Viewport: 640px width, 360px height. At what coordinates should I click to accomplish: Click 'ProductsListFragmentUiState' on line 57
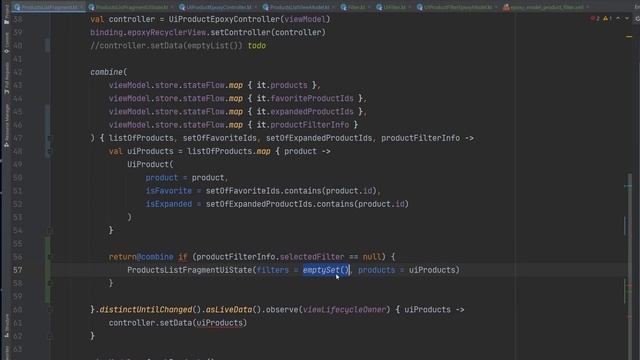(x=189, y=270)
